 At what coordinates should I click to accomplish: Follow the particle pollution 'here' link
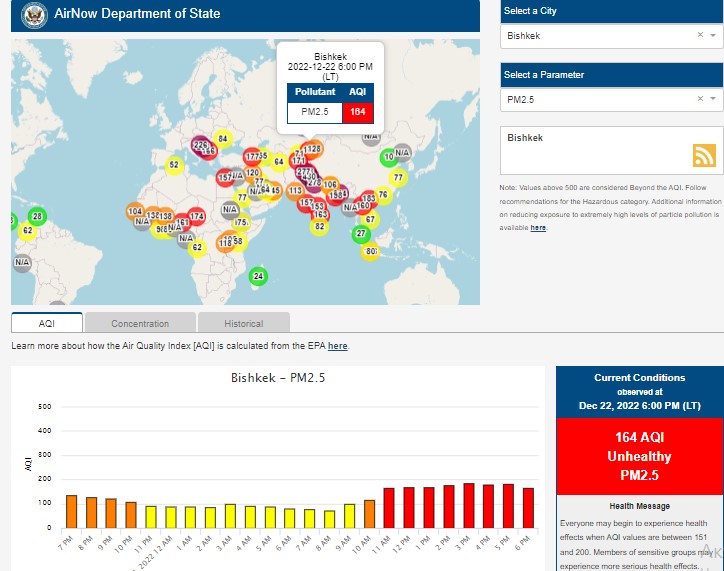point(538,228)
